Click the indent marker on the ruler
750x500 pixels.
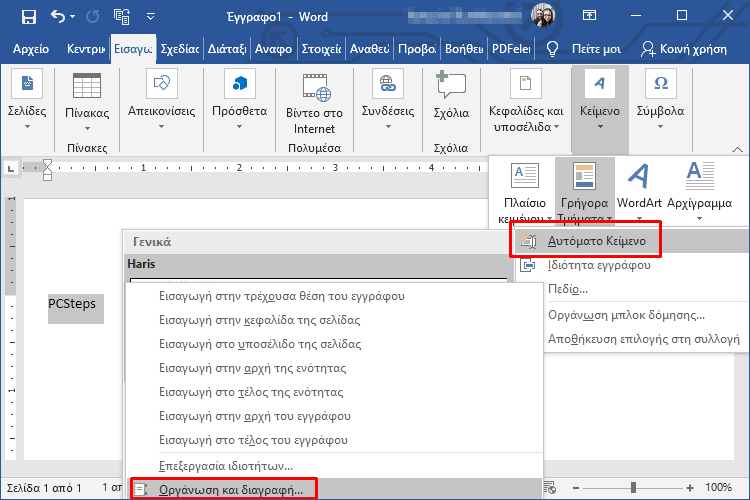tap(47, 170)
